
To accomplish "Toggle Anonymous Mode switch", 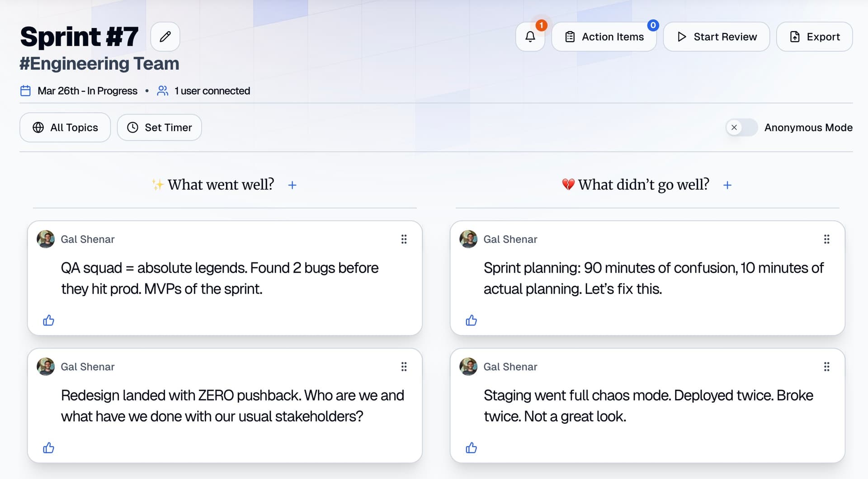I will point(741,128).
